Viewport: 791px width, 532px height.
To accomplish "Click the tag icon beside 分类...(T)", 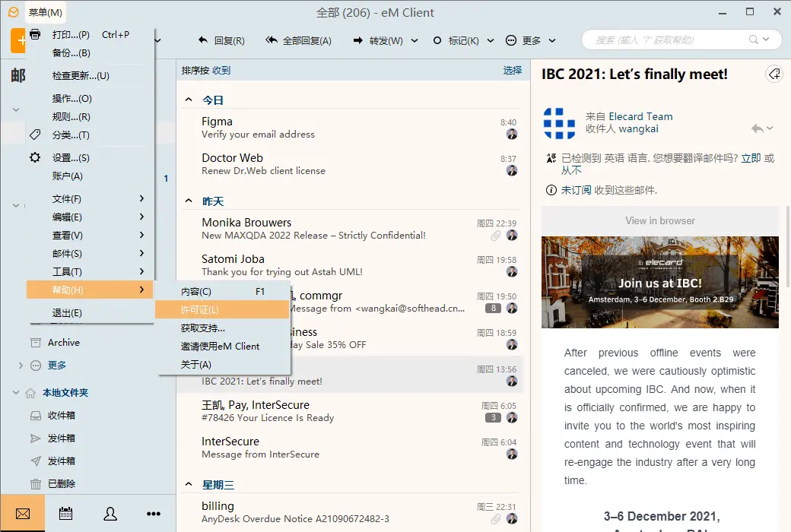I will [35, 135].
